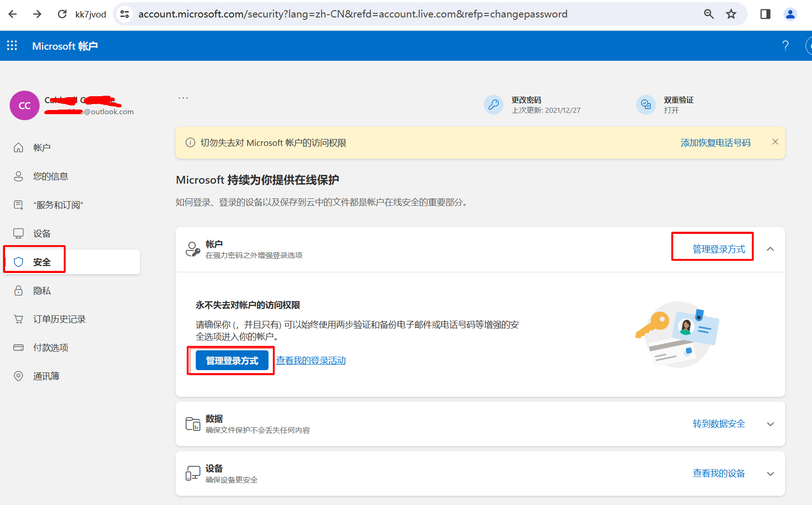Open the Chrome profile avatar icon

pos(790,14)
